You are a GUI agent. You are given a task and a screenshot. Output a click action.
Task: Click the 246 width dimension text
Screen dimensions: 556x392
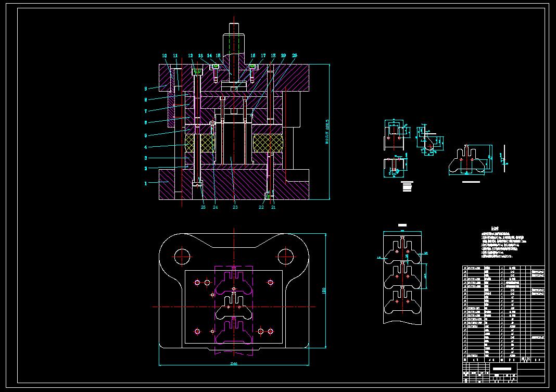tap(234, 363)
